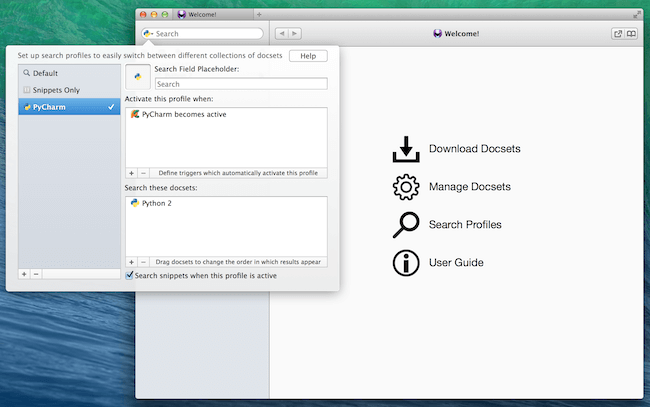Select the Default search profile
The image size is (650, 407).
[69, 73]
